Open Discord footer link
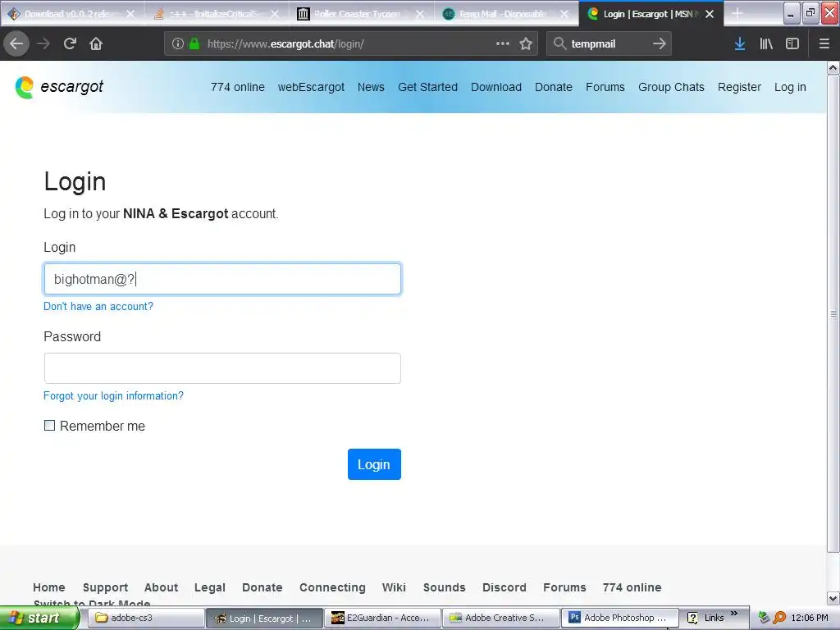 coord(504,587)
